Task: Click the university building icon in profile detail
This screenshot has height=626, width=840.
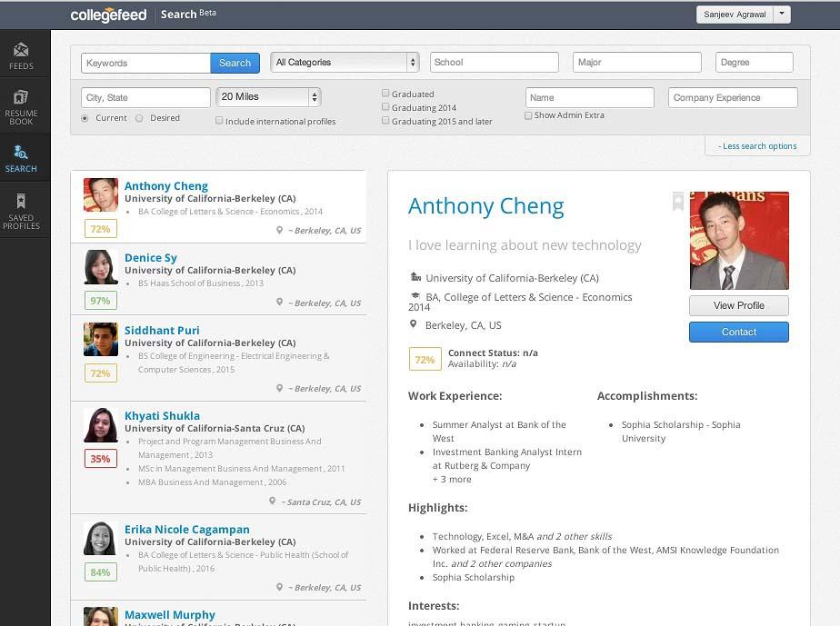Action: 415,277
